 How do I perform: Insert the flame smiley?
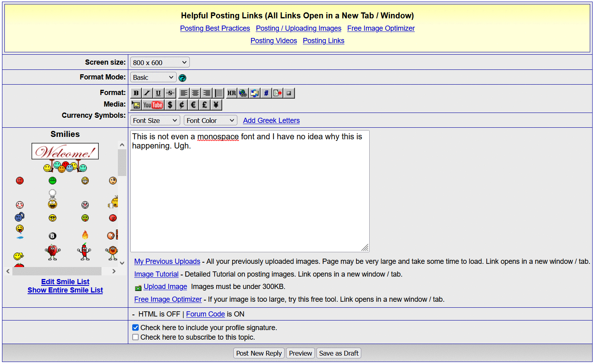tap(85, 235)
